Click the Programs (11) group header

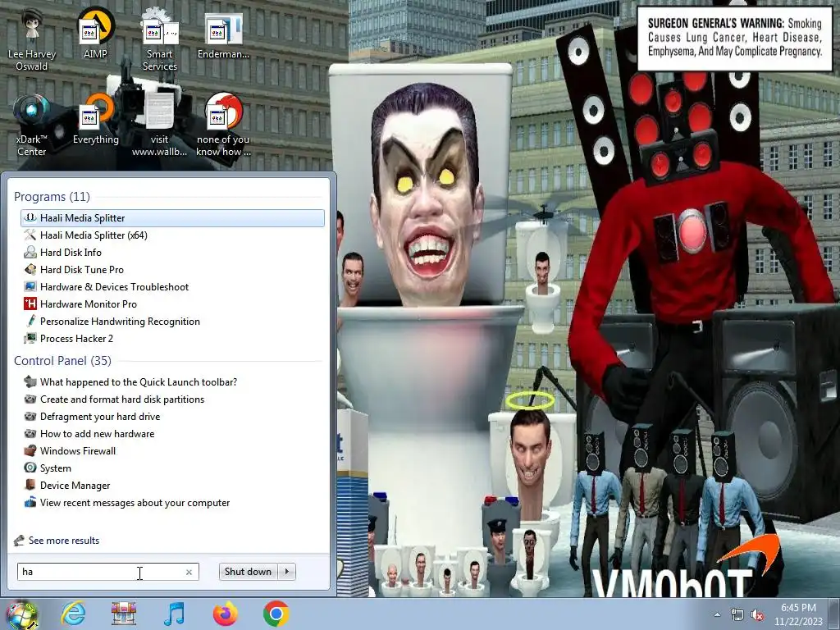(x=52, y=197)
